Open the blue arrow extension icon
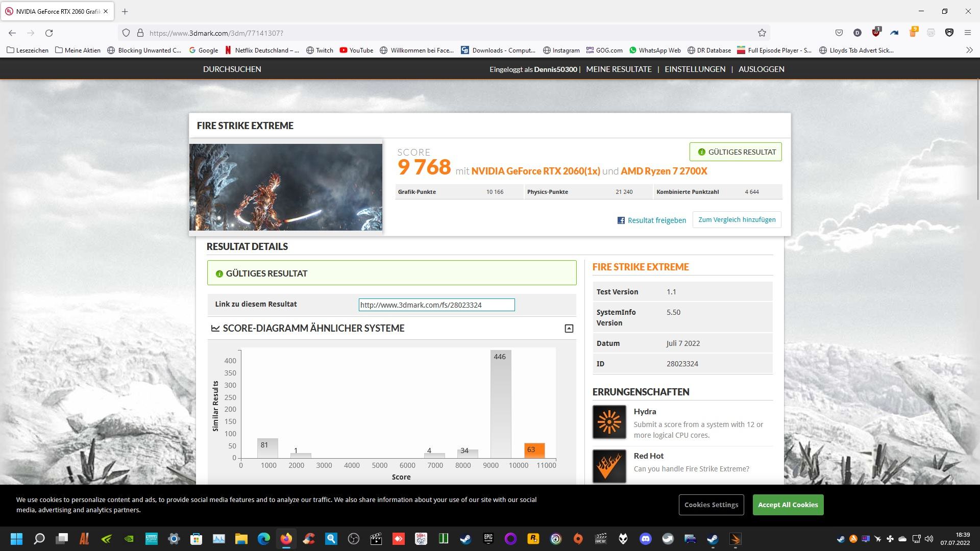Screen dimensions: 980x551 [894, 33]
